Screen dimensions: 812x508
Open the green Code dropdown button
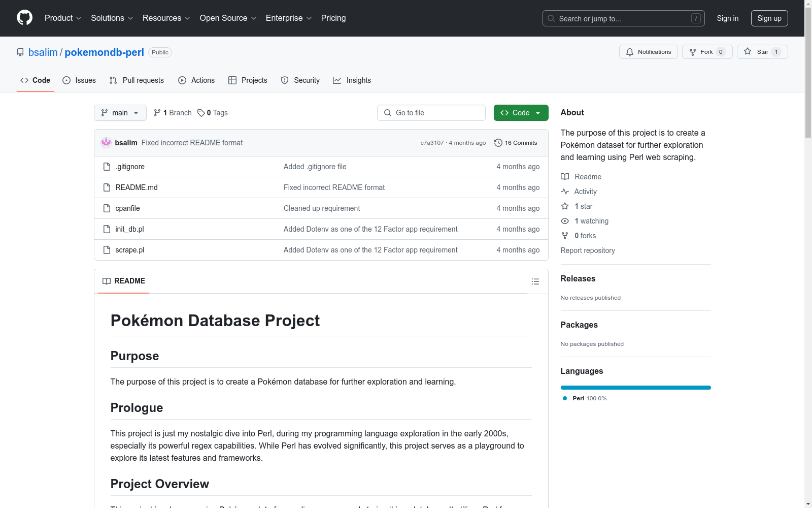tap(521, 113)
